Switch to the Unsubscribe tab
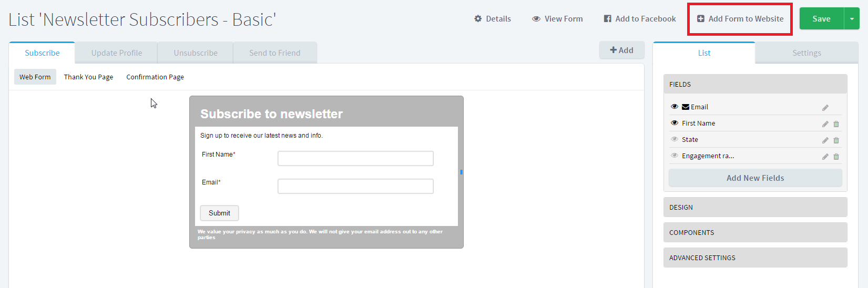The image size is (868, 288). (x=196, y=53)
